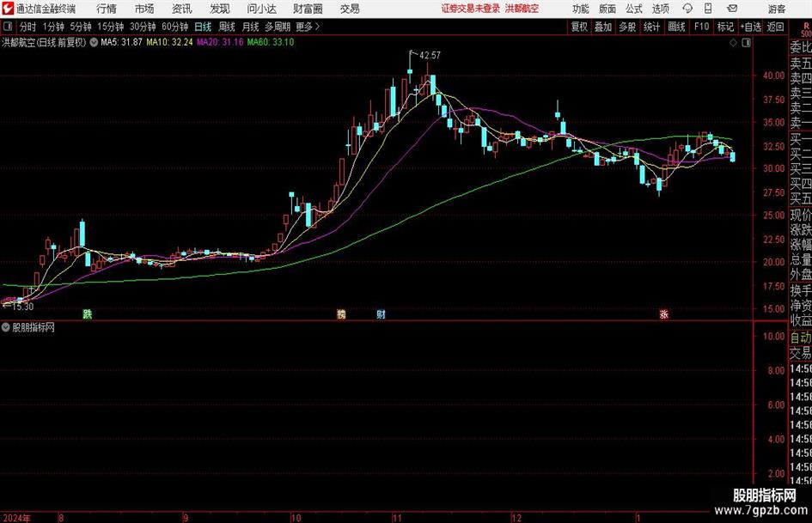Expand the 股朋指标网 sub-indicator dropdown
This screenshot has width=812, height=523.
6,327
